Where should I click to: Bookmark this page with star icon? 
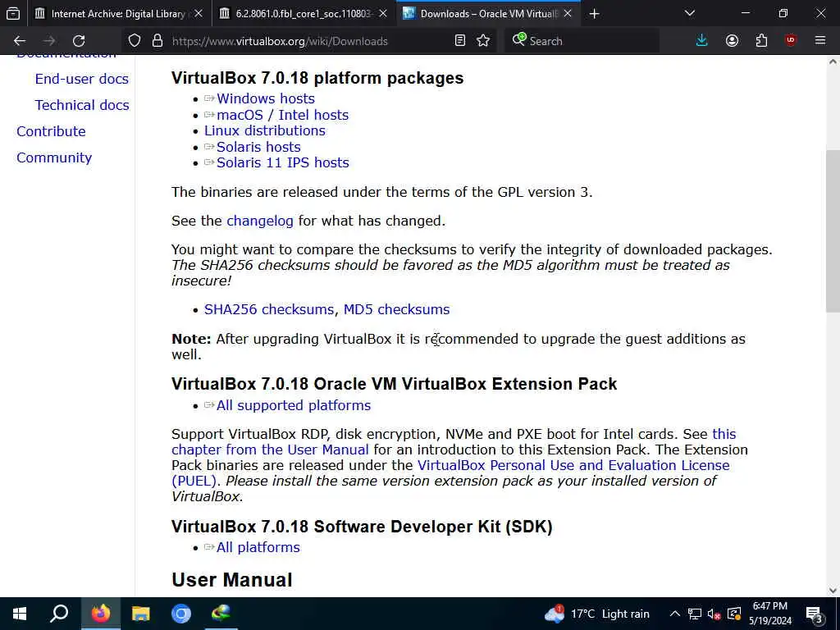[x=483, y=41]
